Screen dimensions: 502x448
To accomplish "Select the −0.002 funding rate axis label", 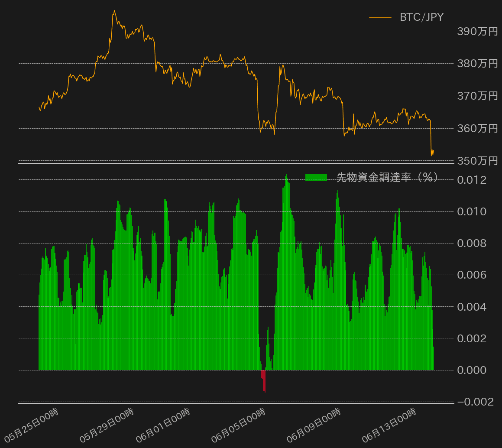I will pyautogui.click(x=475, y=402).
